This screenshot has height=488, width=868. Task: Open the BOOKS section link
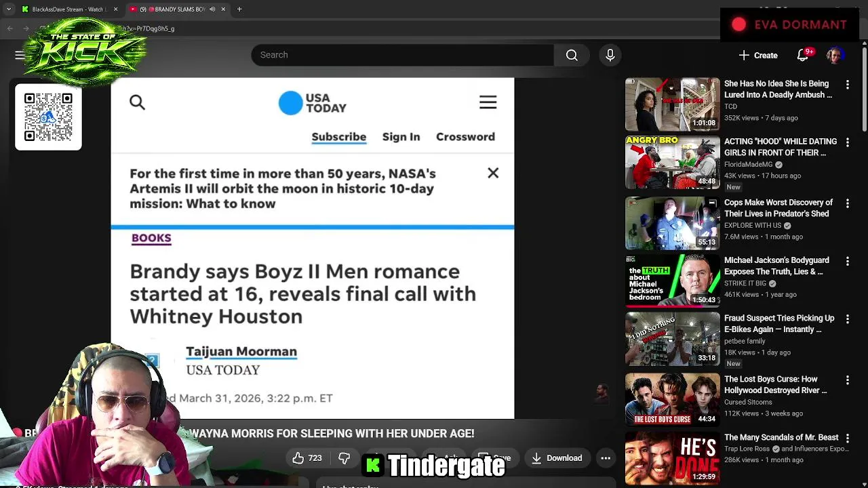click(x=151, y=238)
